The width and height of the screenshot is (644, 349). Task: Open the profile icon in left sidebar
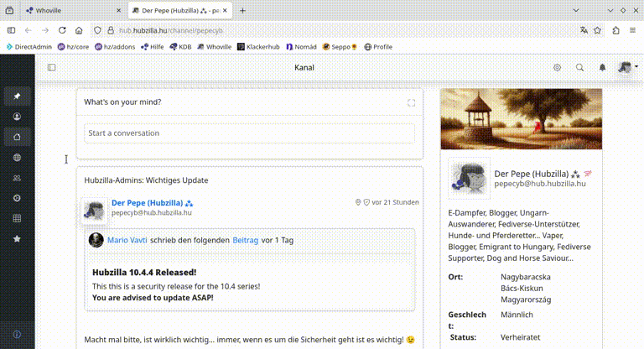coord(17,117)
